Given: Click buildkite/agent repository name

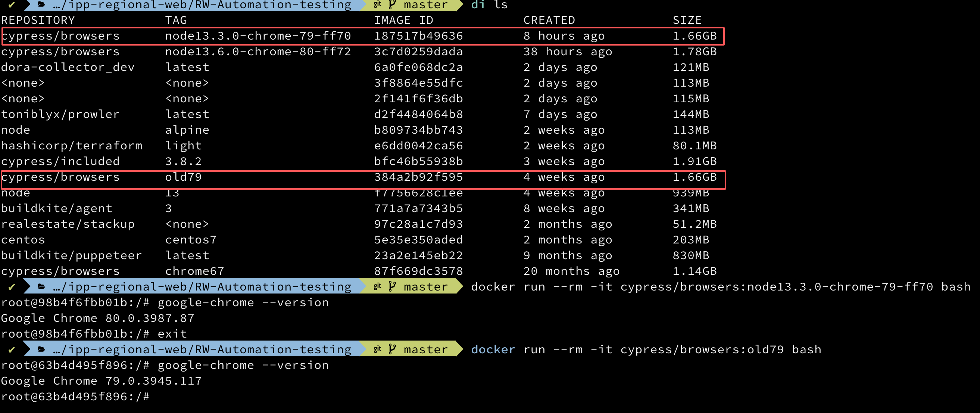Looking at the screenshot, I should [57, 208].
